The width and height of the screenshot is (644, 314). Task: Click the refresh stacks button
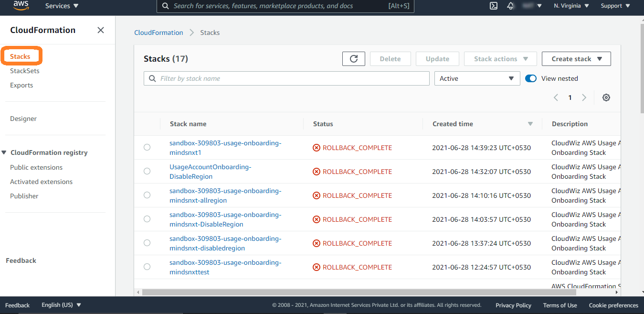coord(354,59)
